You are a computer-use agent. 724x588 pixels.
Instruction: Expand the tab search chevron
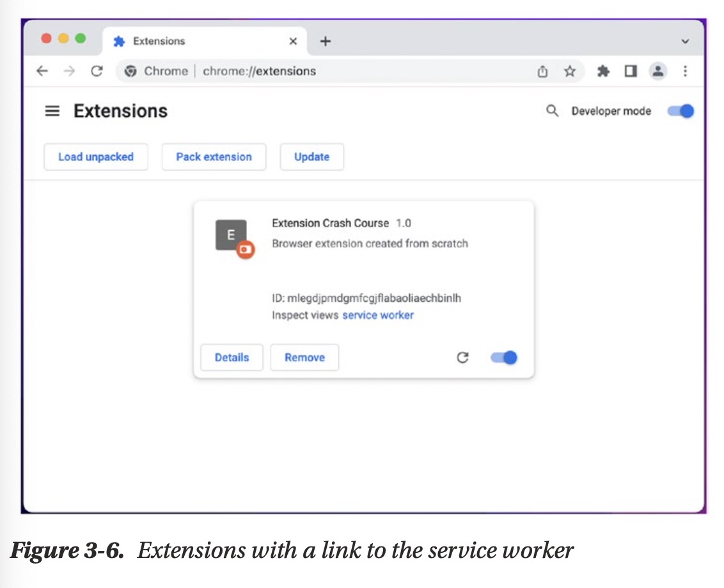tap(685, 42)
